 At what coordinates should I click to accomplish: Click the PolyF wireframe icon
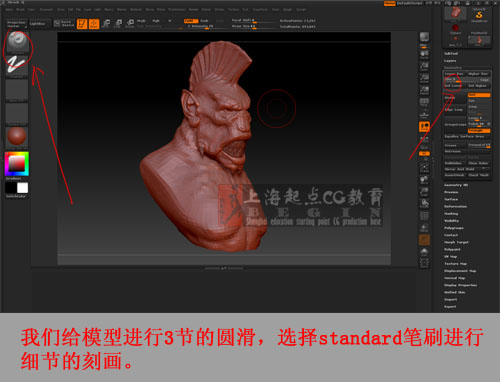point(424,216)
